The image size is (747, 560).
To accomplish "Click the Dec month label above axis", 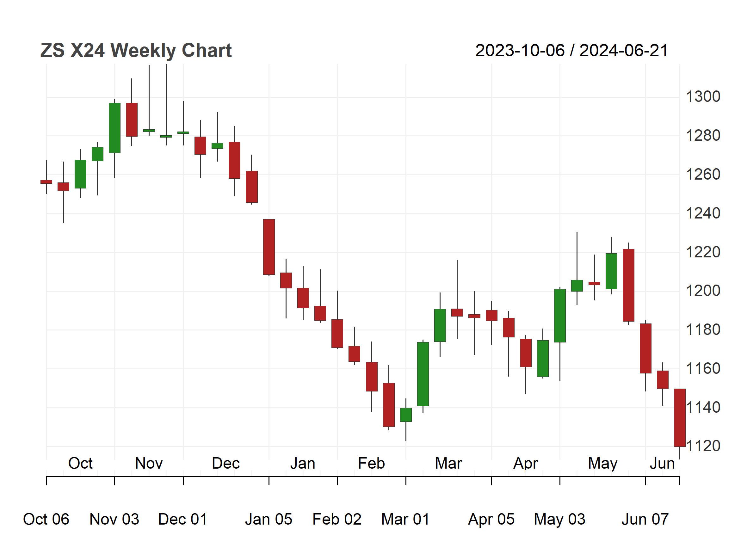I will 225,463.
